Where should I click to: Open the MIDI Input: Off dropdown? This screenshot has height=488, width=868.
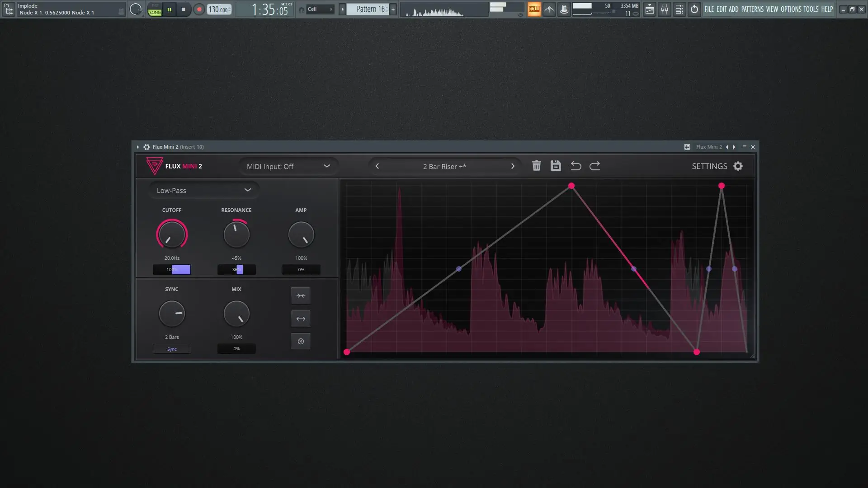pyautogui.click(x=288, y=166)
